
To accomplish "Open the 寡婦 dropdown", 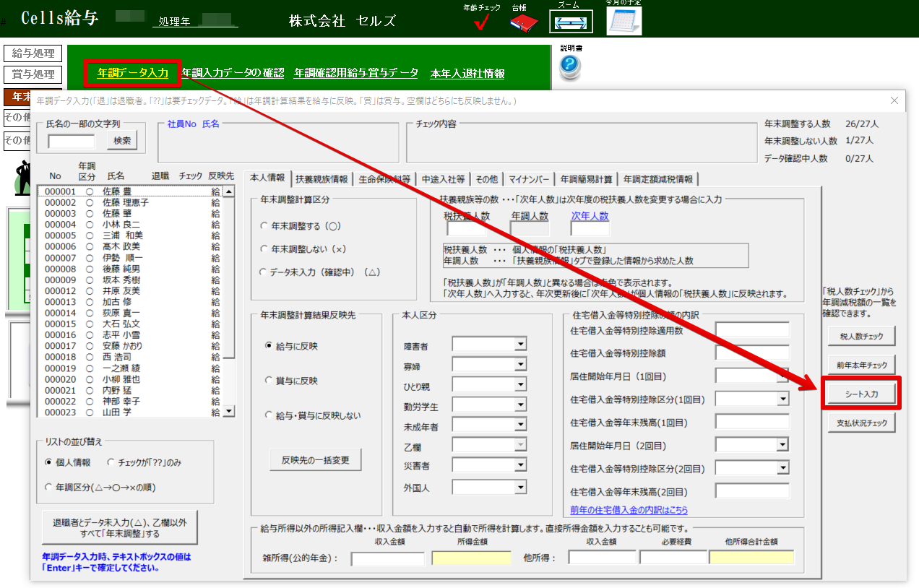I will [x=521, y=365].
